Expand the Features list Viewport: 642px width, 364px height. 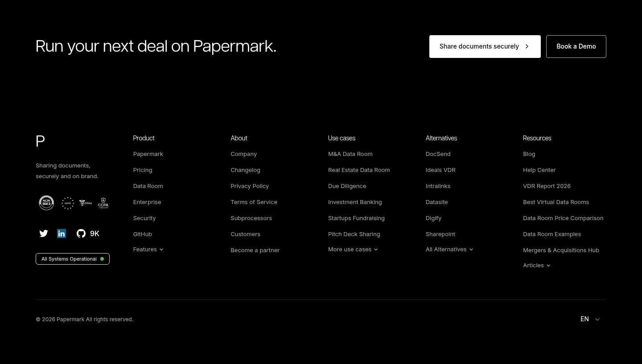tap(148, 249)
